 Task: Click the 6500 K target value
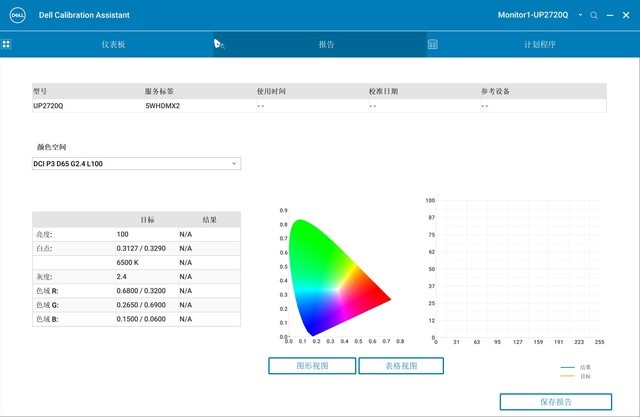coord(127,262)
